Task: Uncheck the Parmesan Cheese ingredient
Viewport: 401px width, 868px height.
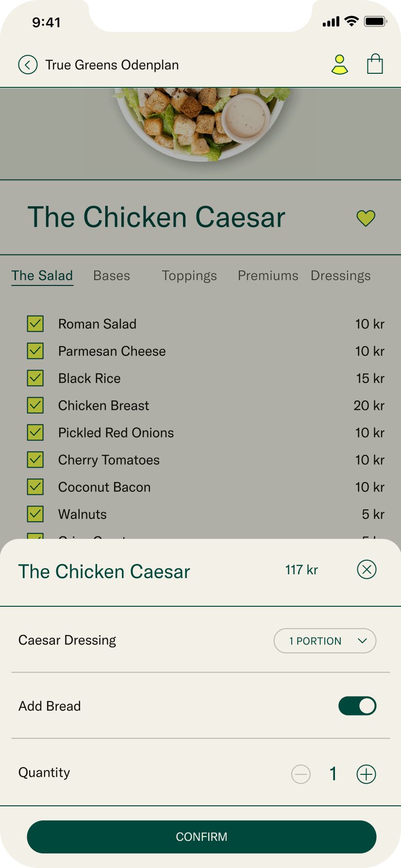Action: click(x=35, y=351)
